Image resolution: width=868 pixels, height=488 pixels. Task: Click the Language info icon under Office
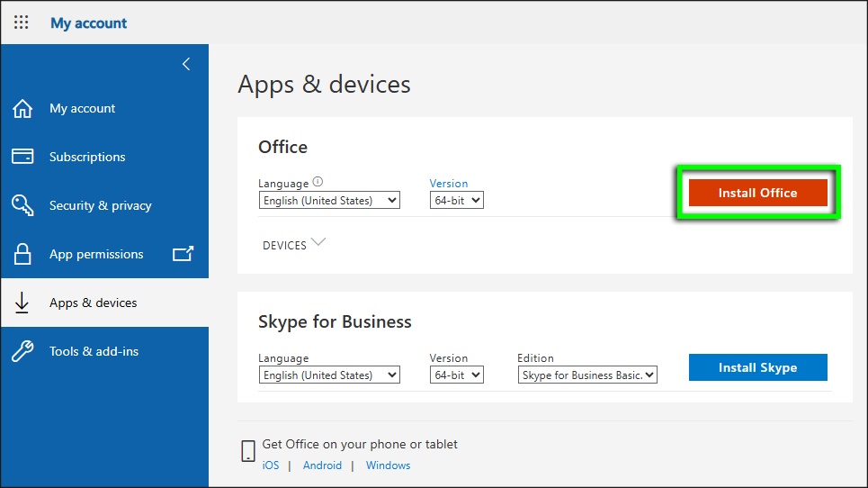pos(318,182)
